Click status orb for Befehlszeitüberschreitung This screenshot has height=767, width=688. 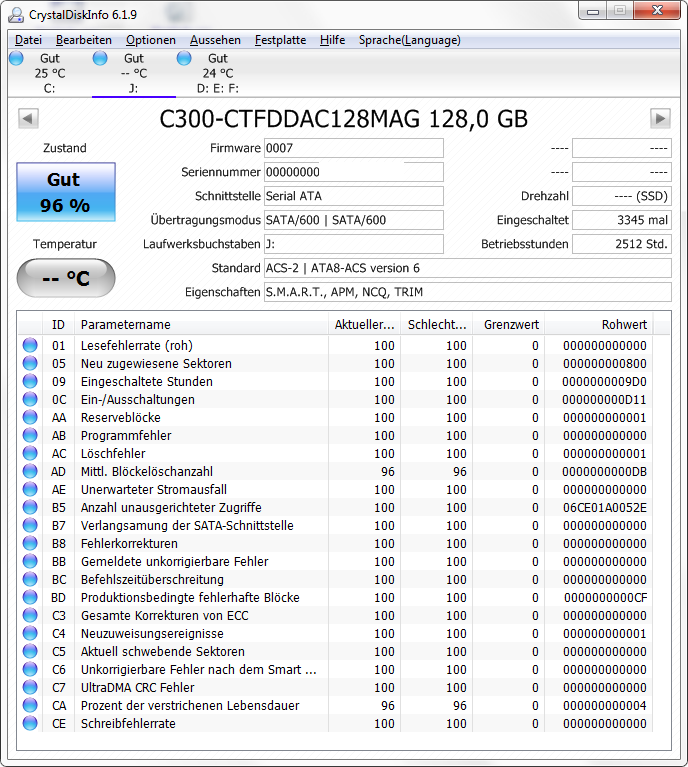pos(30,579)
